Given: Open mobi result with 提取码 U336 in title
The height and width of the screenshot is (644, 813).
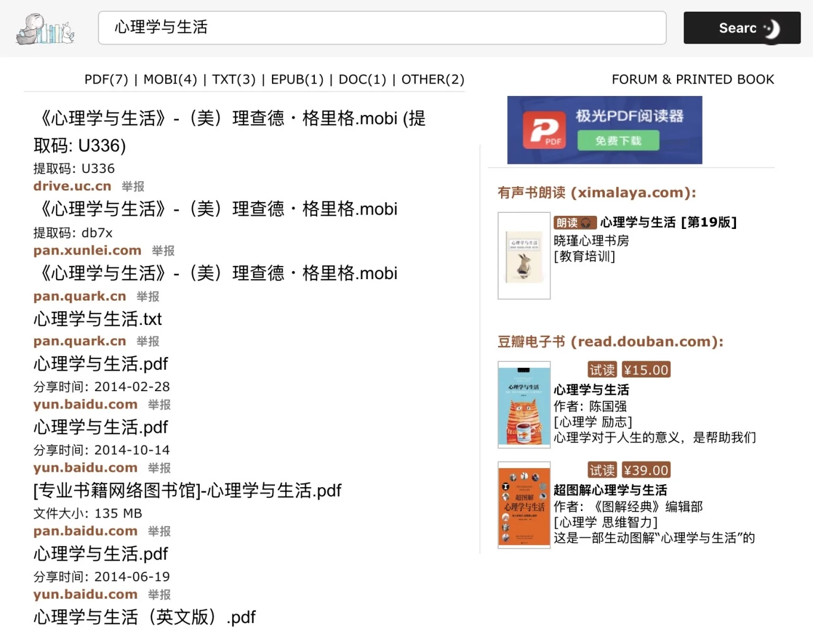Looking at the screenshot, I should click(230, 131).
